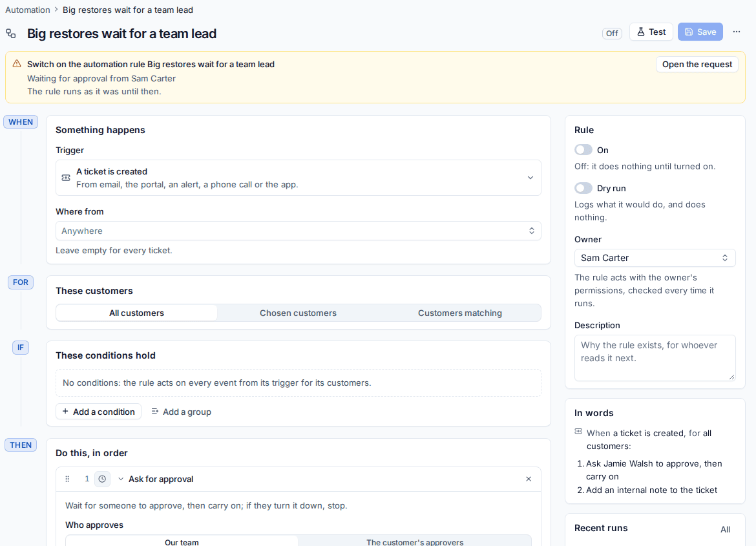Toggle the rule On switch

coord(583,150)
